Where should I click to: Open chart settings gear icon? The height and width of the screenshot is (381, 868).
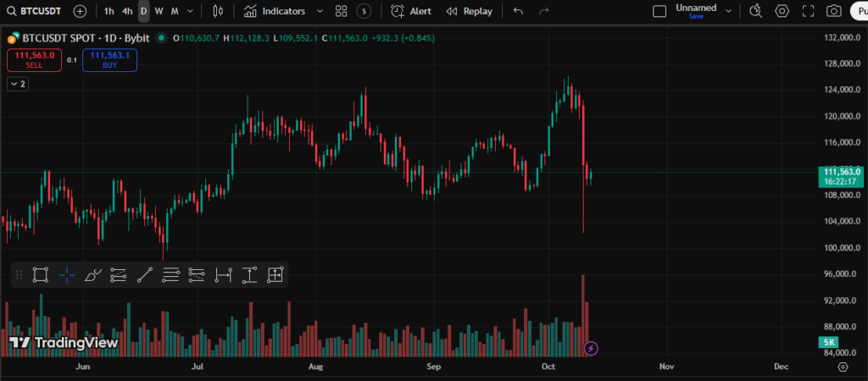pyautogui.click(x=782, y=11)
